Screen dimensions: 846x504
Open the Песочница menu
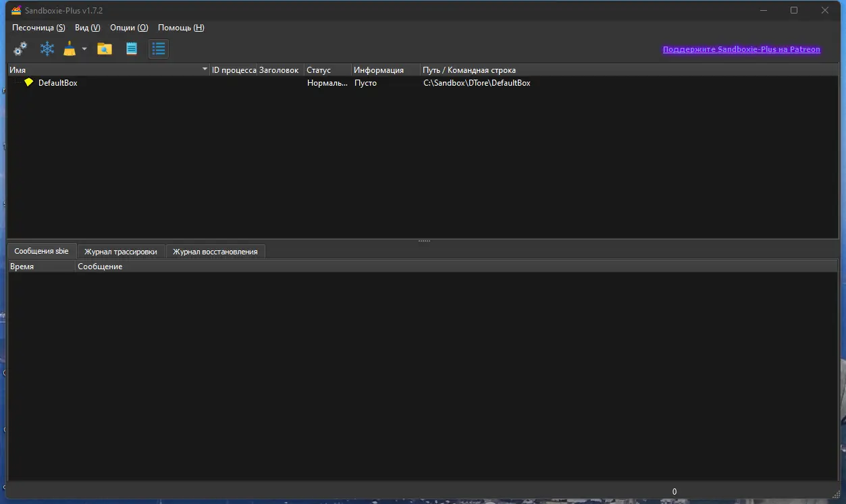coord(38,28)
